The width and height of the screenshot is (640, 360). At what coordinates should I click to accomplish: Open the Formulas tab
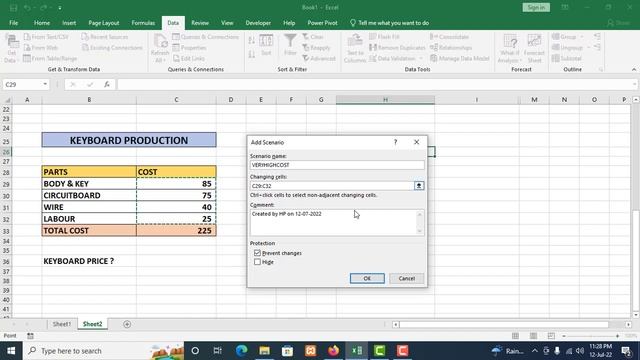click(x=143, y=23)
